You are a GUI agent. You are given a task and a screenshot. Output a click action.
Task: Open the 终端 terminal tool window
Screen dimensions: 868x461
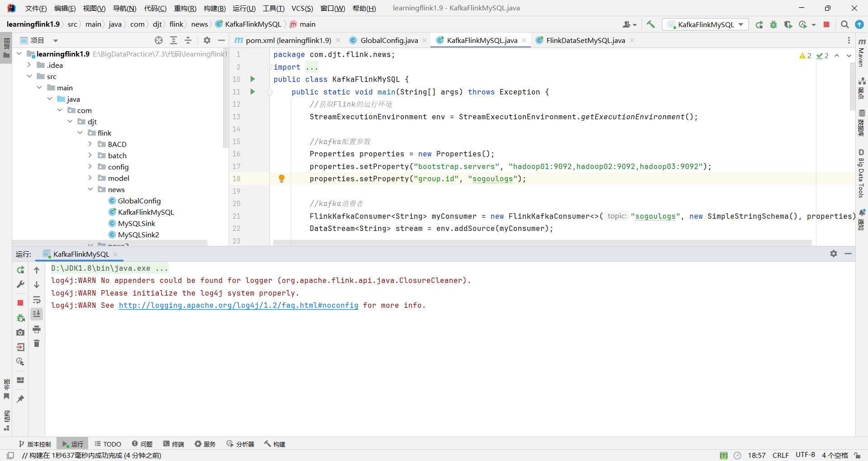click(174, 444)
